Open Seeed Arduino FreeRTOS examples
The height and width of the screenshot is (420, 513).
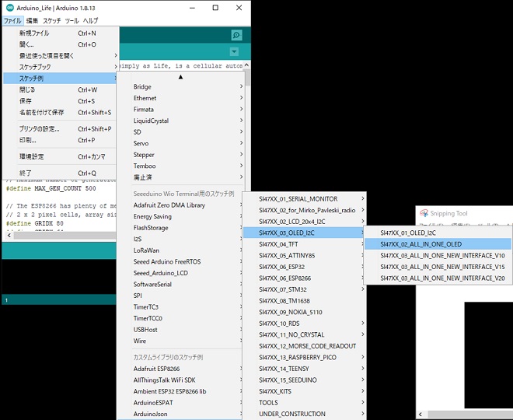(181, 261)
